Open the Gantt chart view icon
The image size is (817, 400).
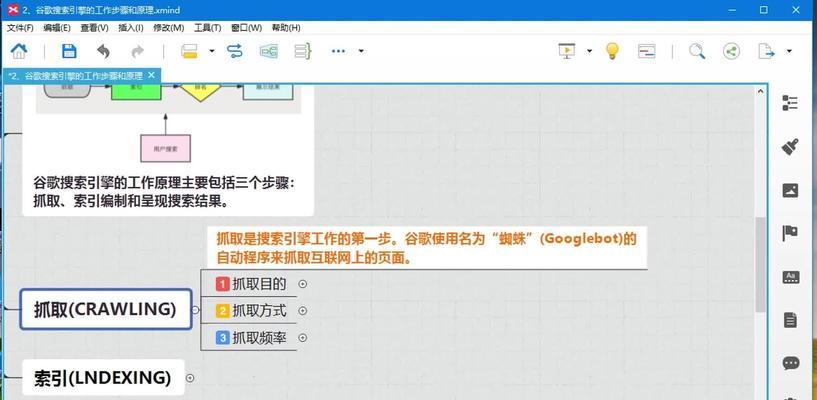coord(647,51)
